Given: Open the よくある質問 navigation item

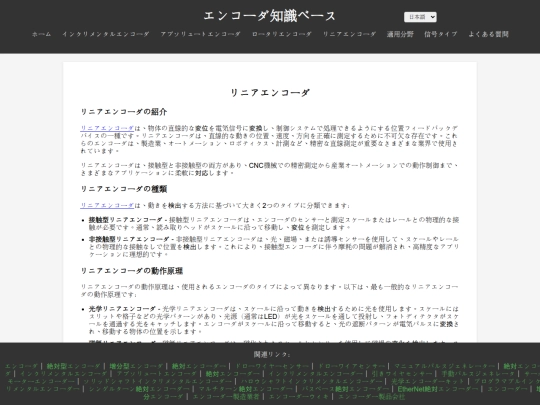Looking at the screenshot, I should coord(488,34).
